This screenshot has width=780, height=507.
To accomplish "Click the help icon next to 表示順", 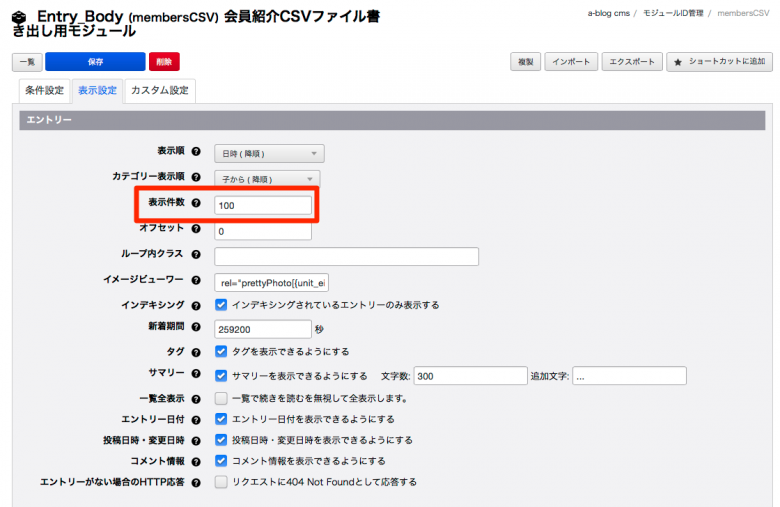I will (x=196, y=151).
